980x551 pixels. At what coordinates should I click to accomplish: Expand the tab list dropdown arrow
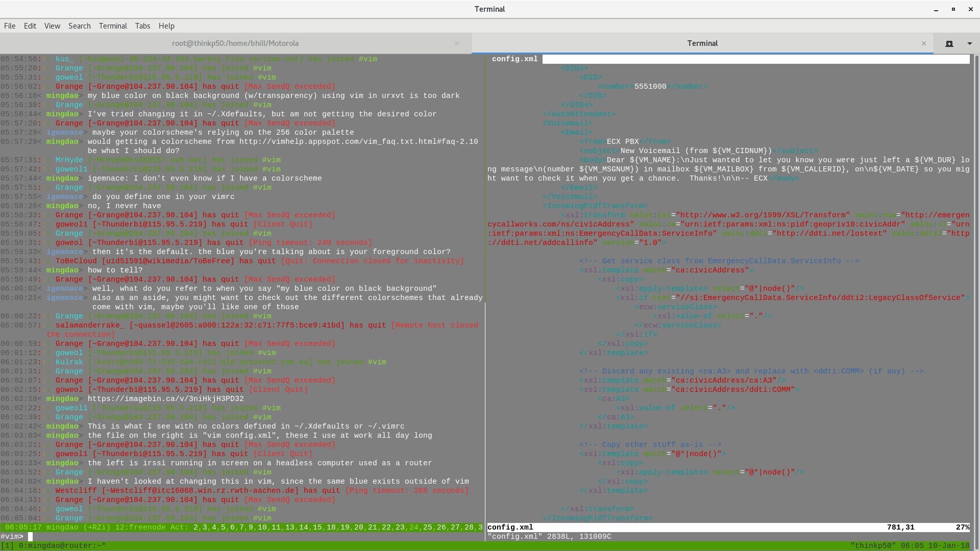coord(970,43)
